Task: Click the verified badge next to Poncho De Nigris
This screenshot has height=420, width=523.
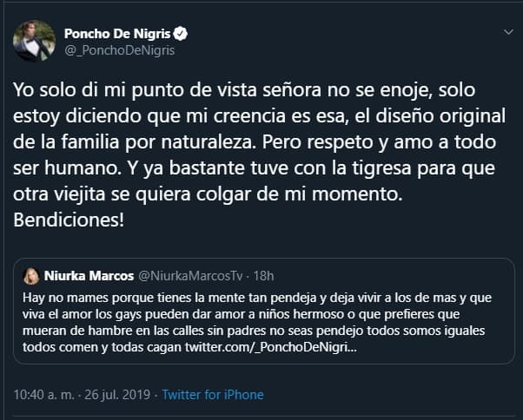Action: coord(181,34)
